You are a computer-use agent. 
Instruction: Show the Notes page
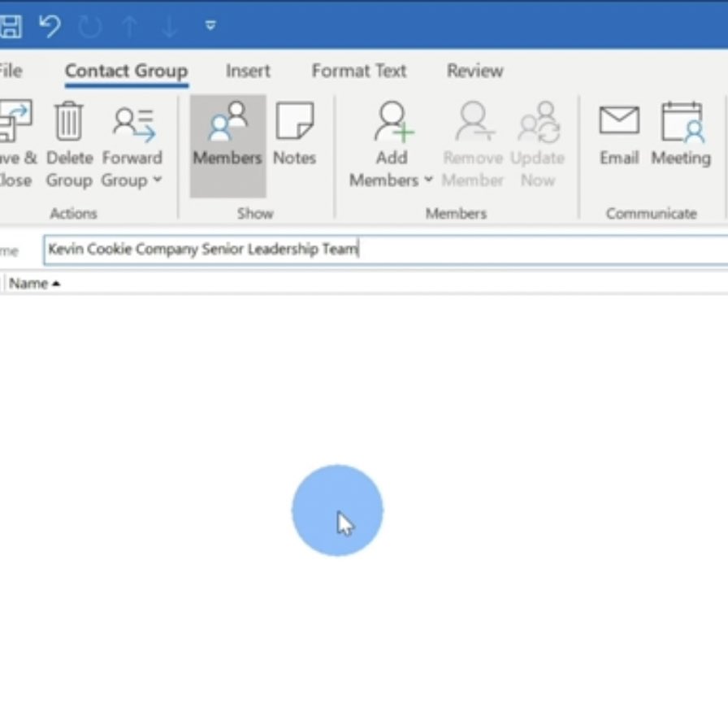(x=294, y=135)
